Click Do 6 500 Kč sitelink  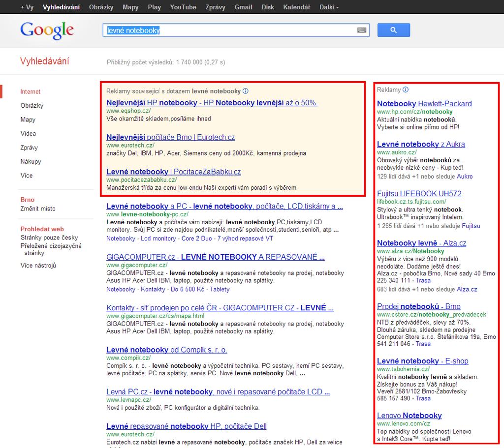[188, 289]
